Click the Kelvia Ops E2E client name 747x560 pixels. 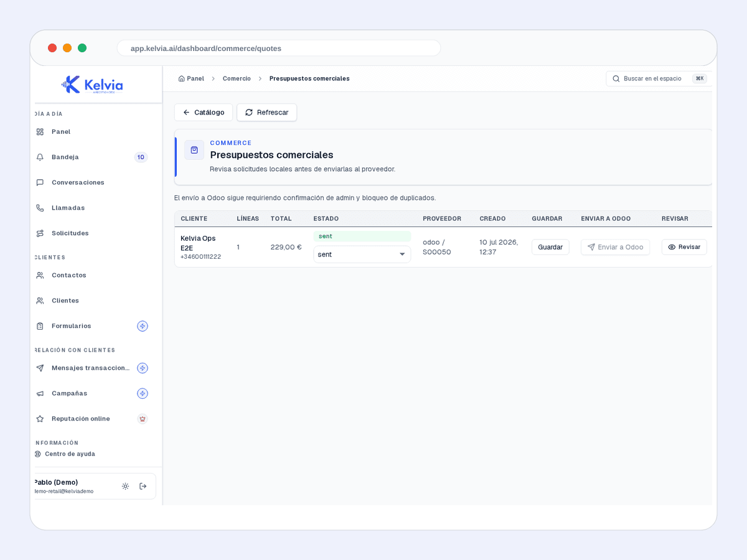tap(198, 243)
